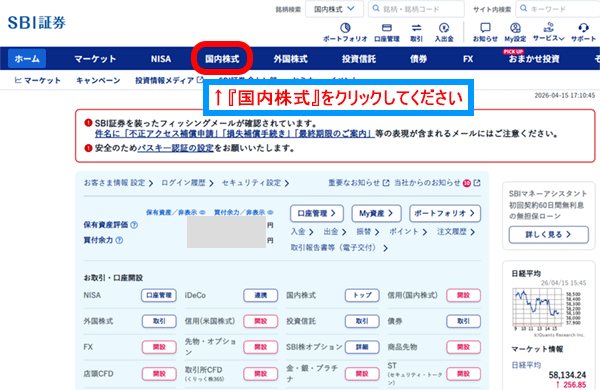Open the NISA main menu
Screen dimensions: 600x390
pyautogui.click(x=161, y=59)
